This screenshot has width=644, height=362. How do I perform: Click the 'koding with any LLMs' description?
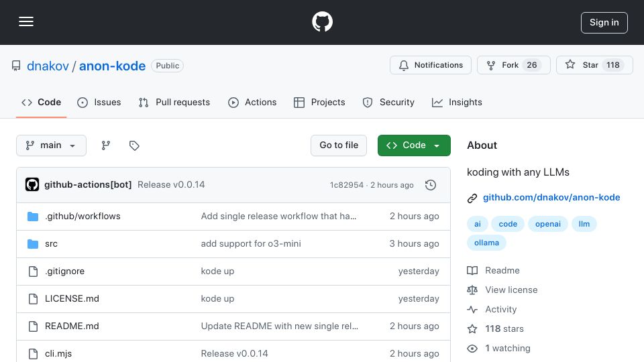pyautogui.click(x=518, y=172)
